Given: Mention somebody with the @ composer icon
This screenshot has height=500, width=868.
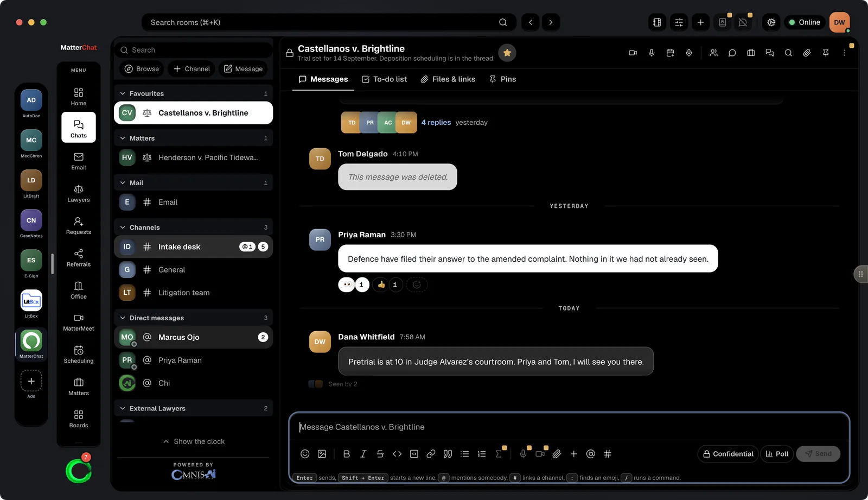Looking at the screenshot, I should tap(591, 454).
